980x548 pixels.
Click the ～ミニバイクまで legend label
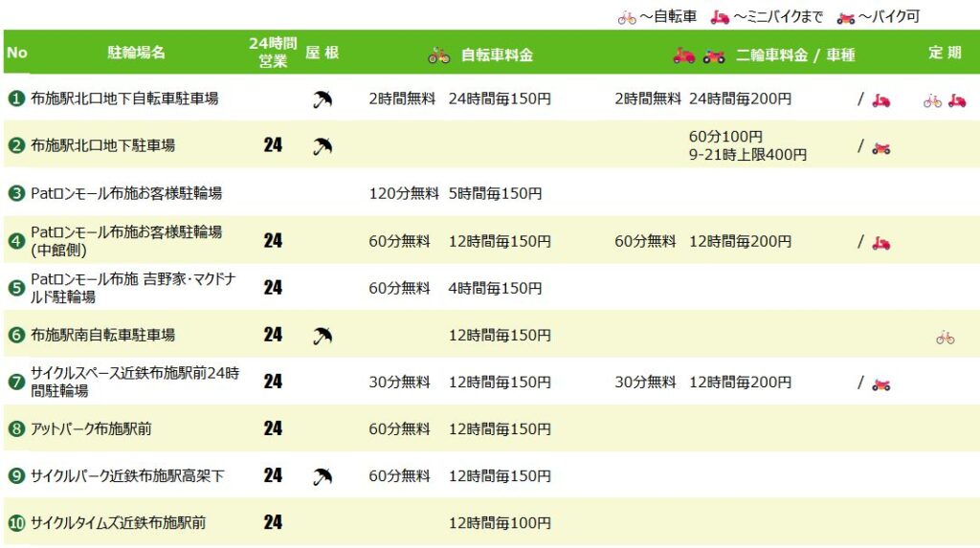[x=779, y=17]
